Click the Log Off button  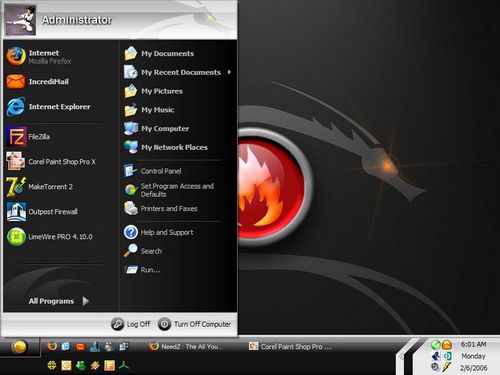(131, 324)
